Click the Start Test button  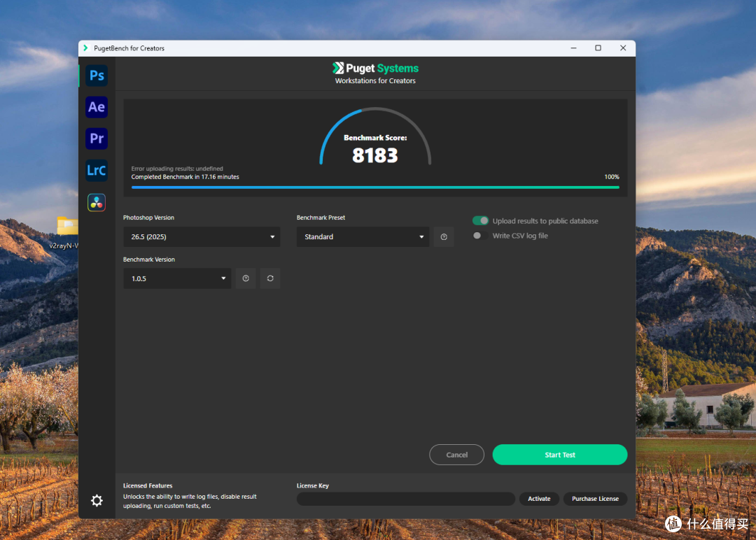tap(560, 455)
